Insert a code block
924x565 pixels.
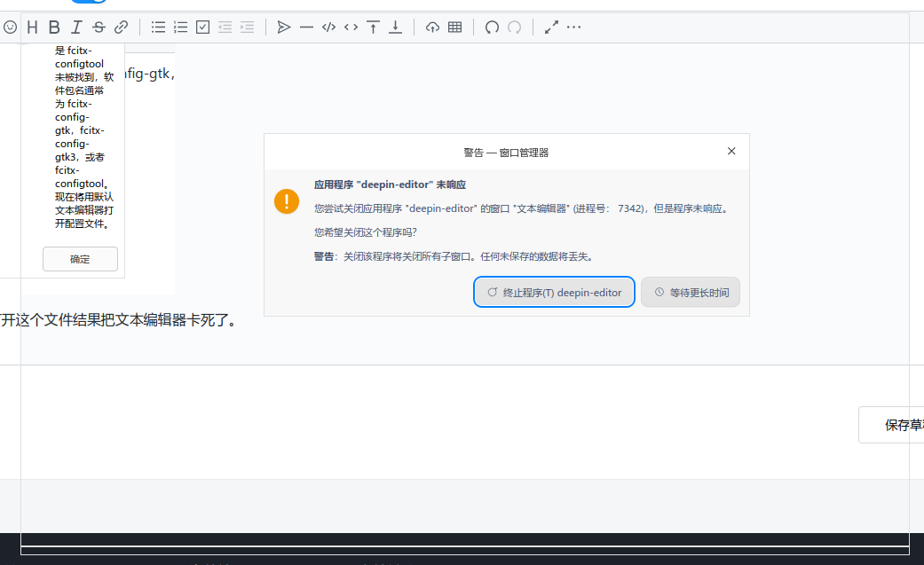[x=328, y=27]
